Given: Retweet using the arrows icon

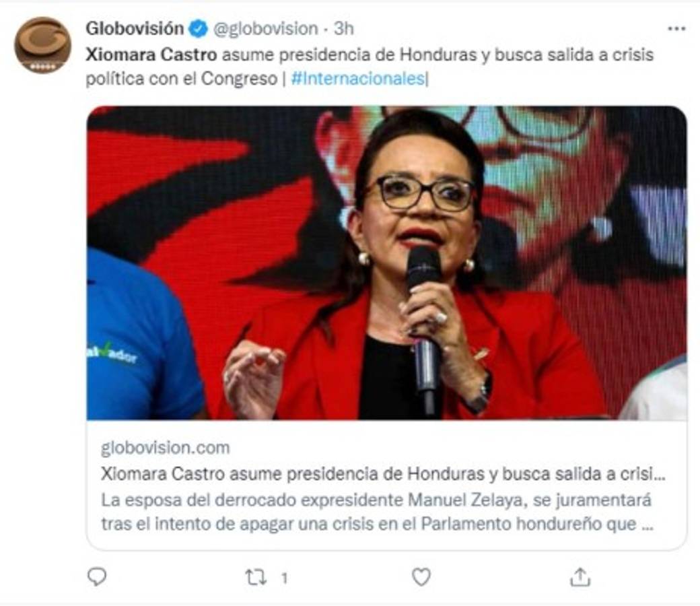Looking at the screenshot, I should tap(256, 578).
